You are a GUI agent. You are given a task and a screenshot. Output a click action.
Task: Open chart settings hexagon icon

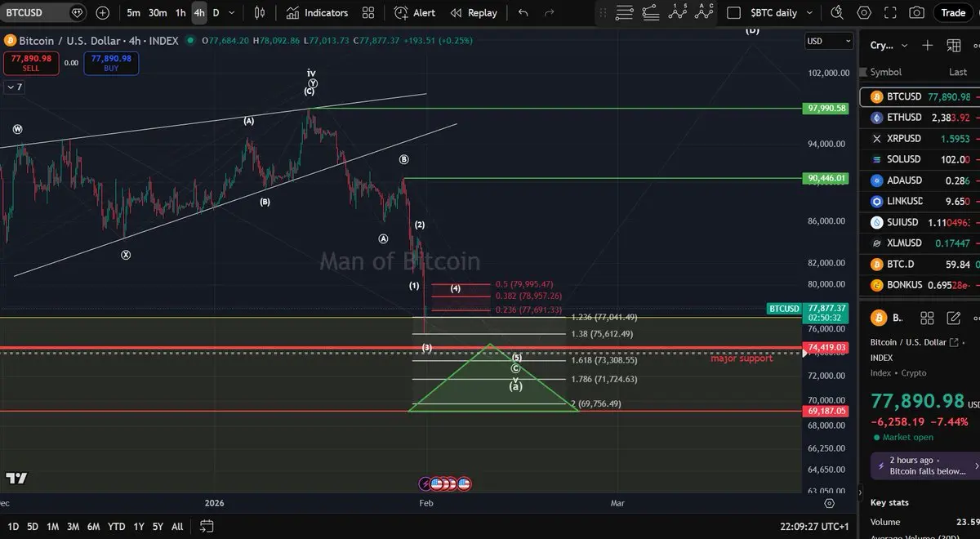pyautogui.click(x=864, y=12)
